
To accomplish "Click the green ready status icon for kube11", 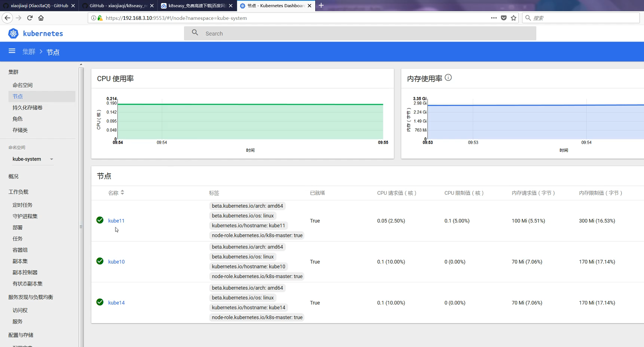I will (100, 220).
